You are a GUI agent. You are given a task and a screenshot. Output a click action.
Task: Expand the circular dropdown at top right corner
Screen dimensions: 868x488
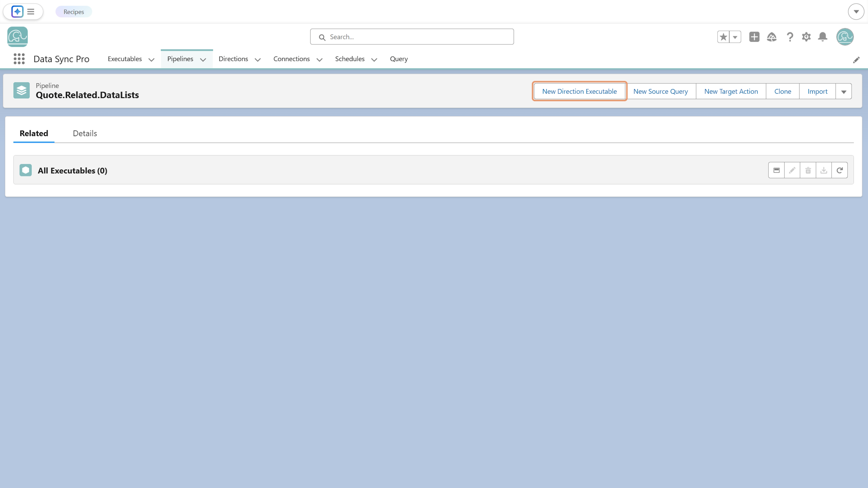pyautogui.click(x=856, y=12)
